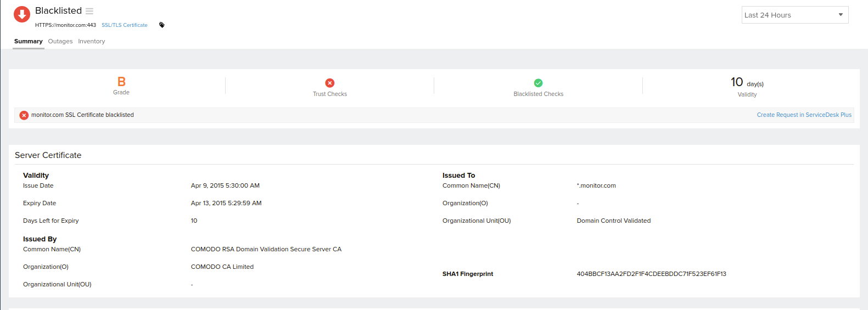The width and height of the screenshot is (868, 310).
Task: Click the SSL Certificate blacklisted alert message
Action: click(82, 115)
